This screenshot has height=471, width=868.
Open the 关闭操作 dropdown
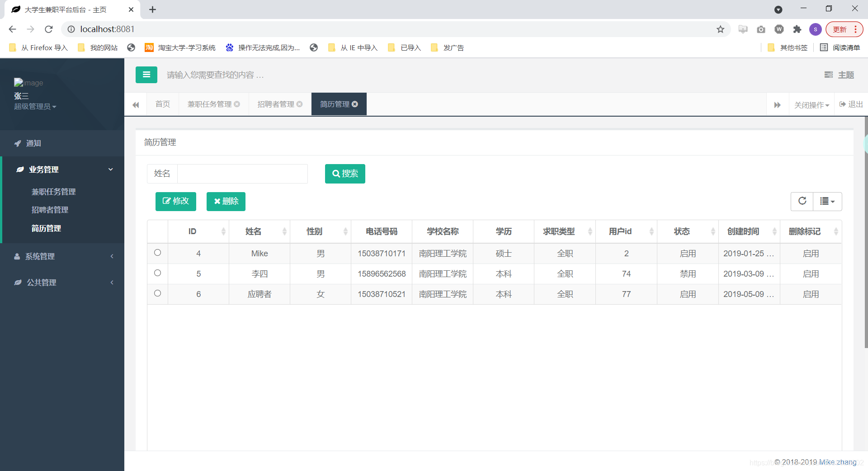click(811, 105)
